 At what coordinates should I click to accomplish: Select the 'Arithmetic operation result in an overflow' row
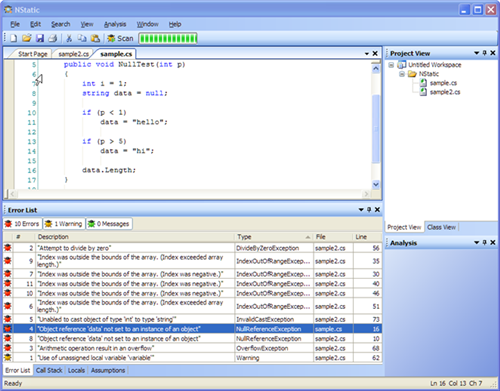192,348
